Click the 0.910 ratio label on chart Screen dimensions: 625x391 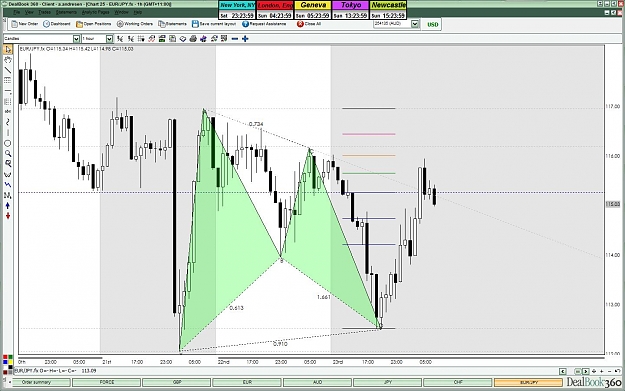pyautogui.click(x=280, y=344)
